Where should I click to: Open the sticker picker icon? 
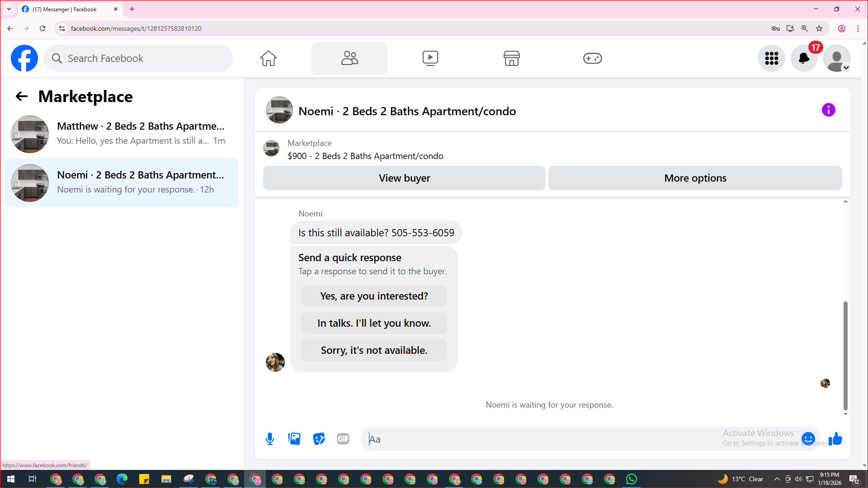(319, 439)
